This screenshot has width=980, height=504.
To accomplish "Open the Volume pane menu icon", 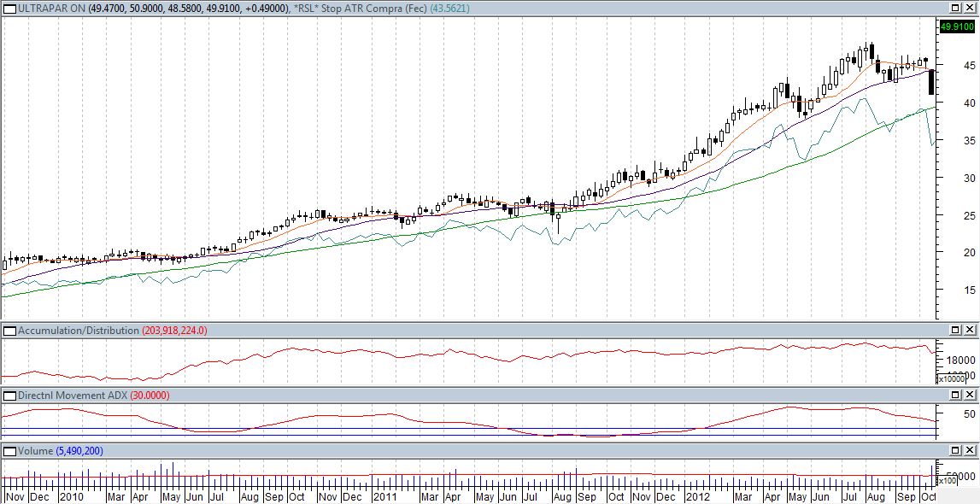I will click(9, 450).
